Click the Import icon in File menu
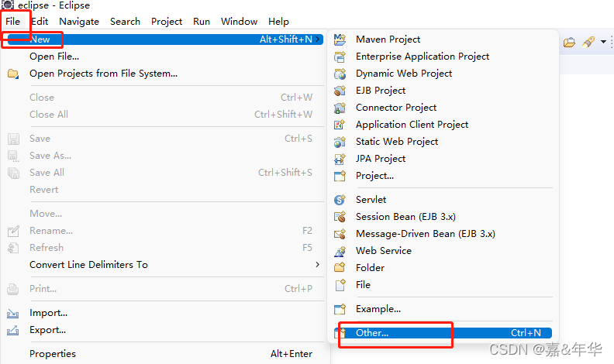This screenshot has height=364, width=614. point(13,313)
